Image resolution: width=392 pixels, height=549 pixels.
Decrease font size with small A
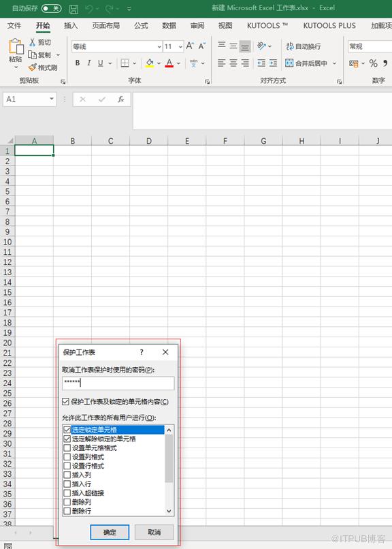[x=202, y=46]
